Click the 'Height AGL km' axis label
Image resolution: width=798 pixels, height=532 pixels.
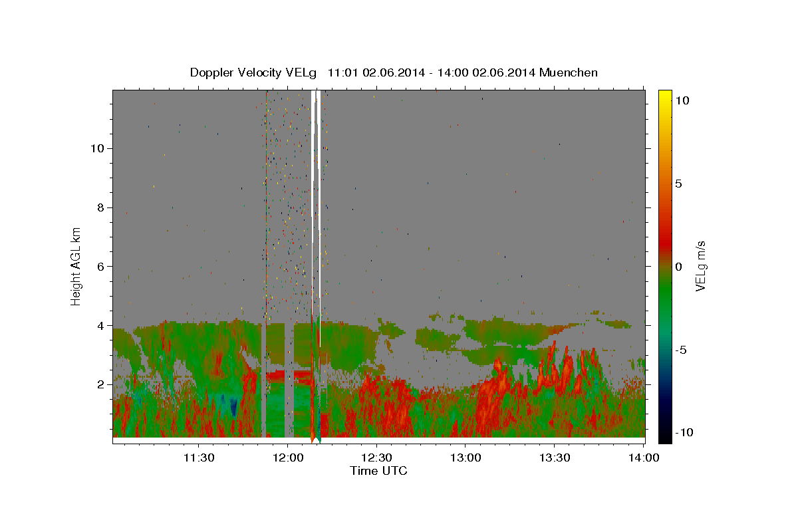76,266
